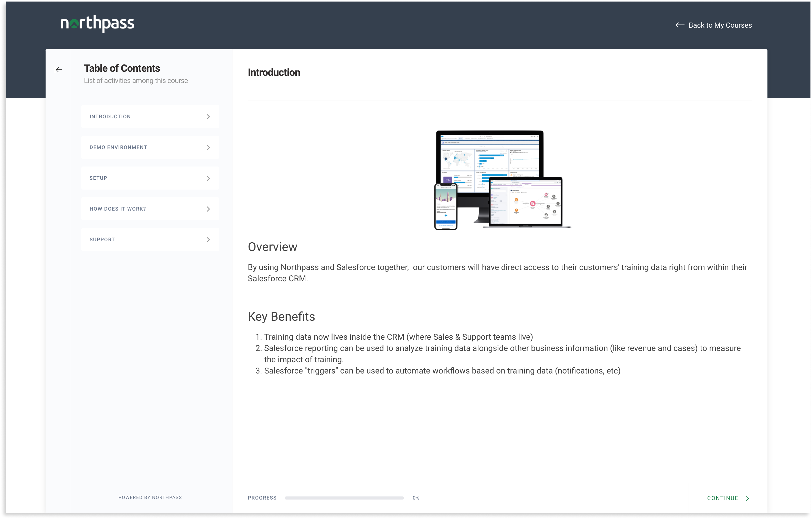Click the Introduction row chevron
The image size is (812, 519).
pos(208,117)
